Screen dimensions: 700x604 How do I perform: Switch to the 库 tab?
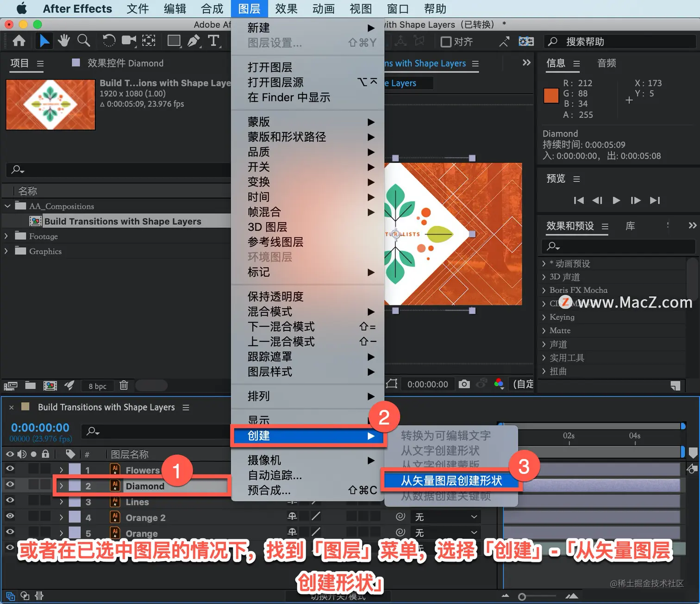pyautogui.click(x=630, y=226)
